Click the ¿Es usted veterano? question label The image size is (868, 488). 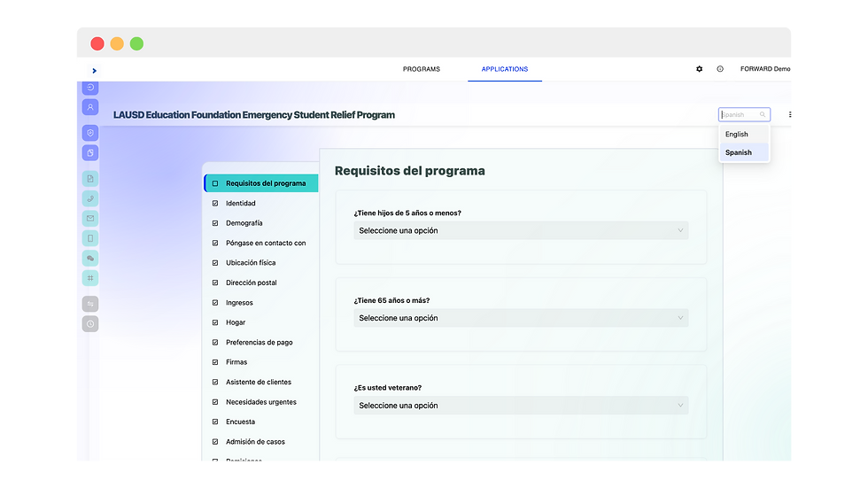coord(388,388)
